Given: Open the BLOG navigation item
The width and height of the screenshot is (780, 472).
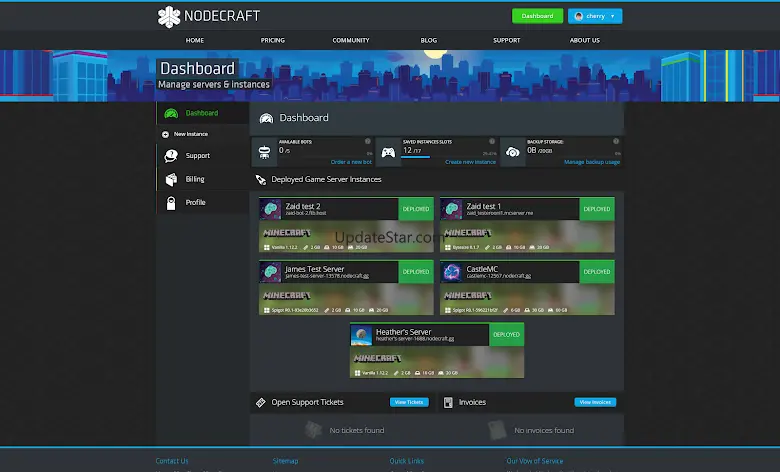Looking at the screenshot, I should point(428,40).
